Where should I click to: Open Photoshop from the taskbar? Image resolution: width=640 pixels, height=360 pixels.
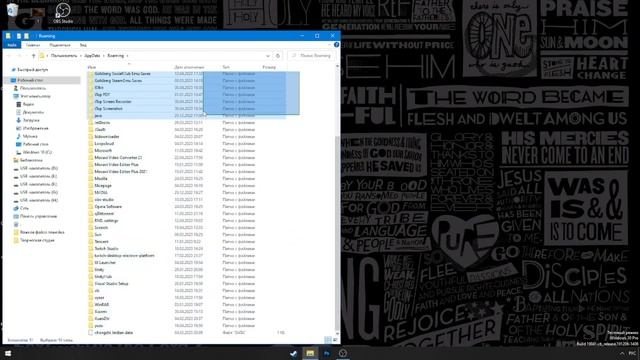tap(327, 353)
